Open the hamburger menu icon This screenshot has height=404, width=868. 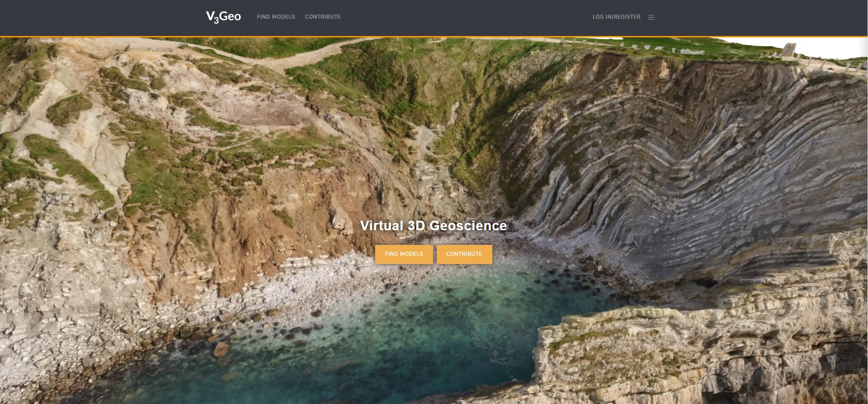click(651, 17)
